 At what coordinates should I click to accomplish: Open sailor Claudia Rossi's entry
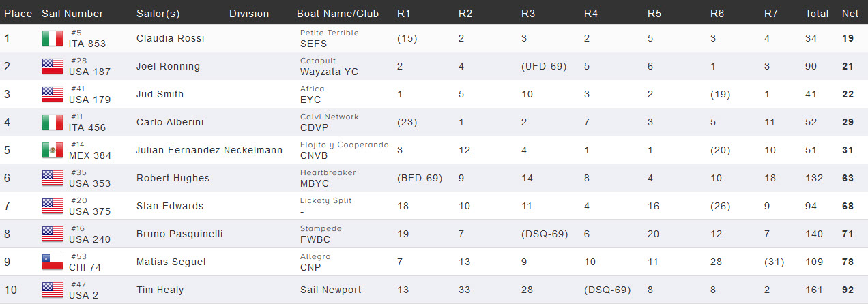tap(170, 38)
